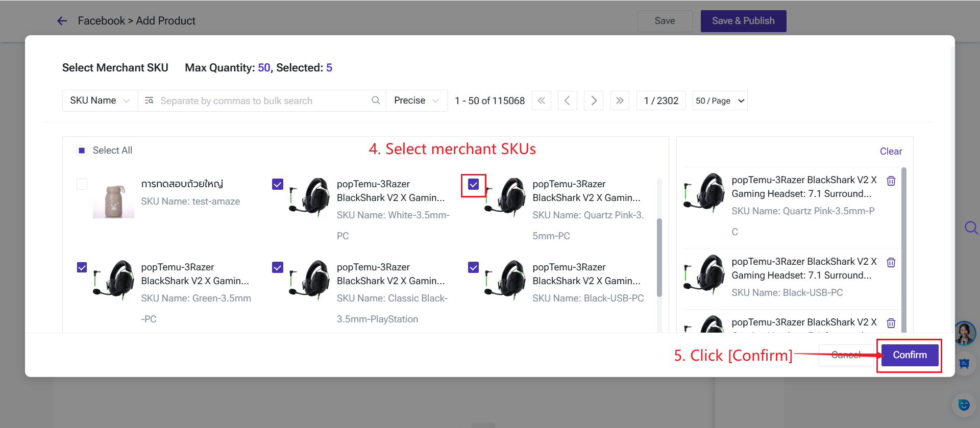The image size is (980, 428).
Task: Click the page number field showing 1 / 2302
Action: (x=661, y=100)
